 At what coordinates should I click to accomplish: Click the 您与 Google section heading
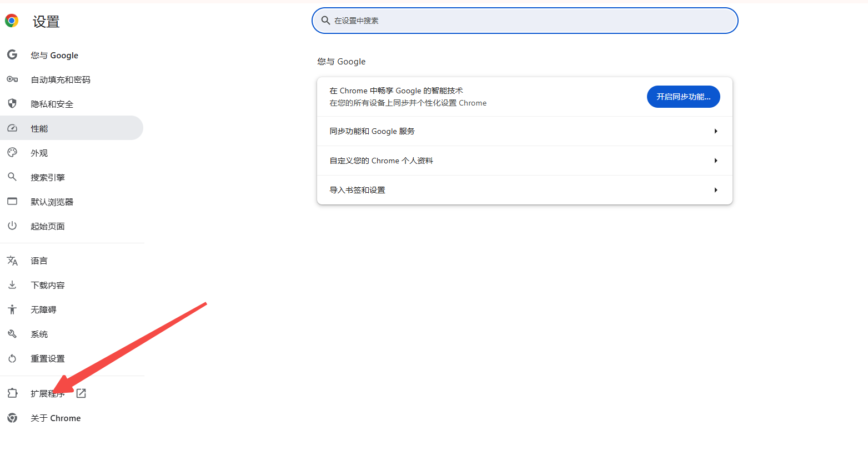pyautogui.click(x=342, y=62)
